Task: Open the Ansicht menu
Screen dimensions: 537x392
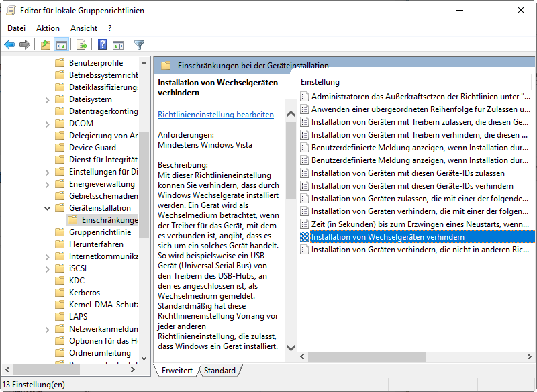Action: click(x=84, y=28)
